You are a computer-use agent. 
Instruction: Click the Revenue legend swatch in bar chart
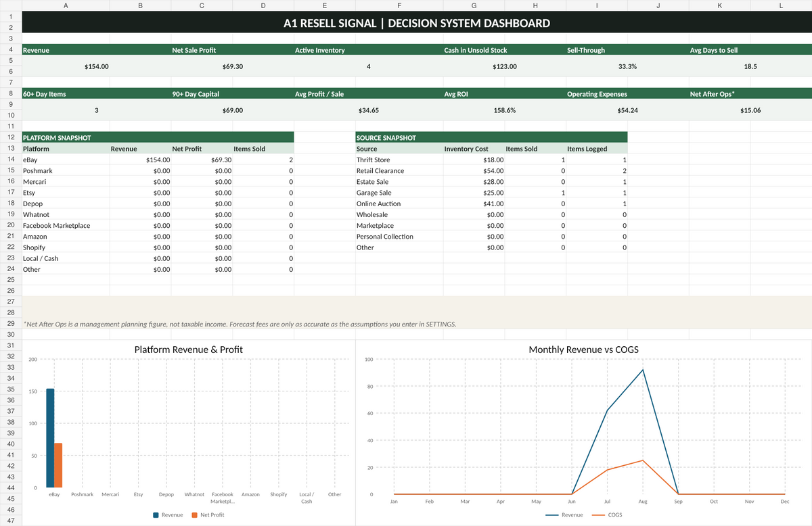[x=156, y=515]
